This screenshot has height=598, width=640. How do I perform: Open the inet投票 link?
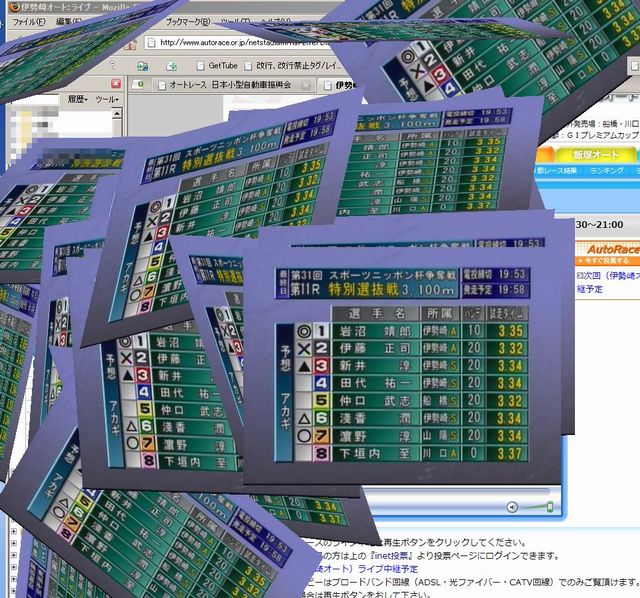[393, 556]
